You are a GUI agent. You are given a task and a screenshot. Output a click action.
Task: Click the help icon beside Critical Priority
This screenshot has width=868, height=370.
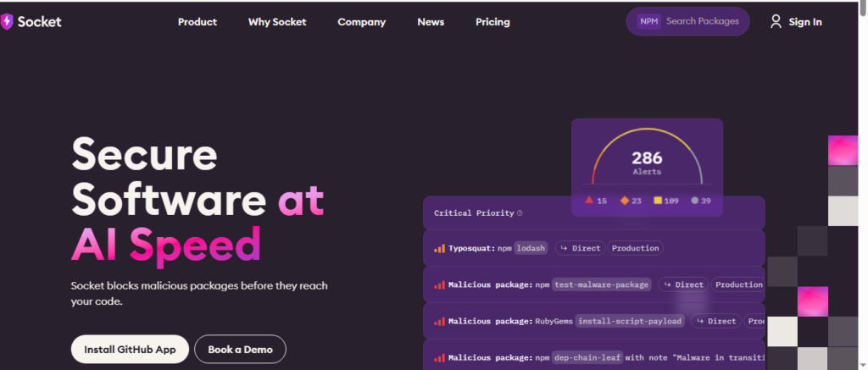pos(520,213)
